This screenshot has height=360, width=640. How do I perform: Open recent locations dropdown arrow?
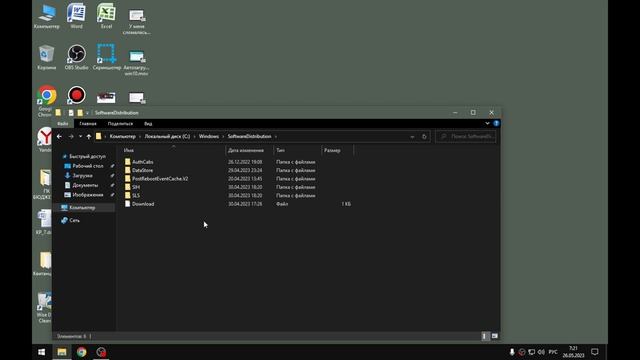tap(80, 136)
